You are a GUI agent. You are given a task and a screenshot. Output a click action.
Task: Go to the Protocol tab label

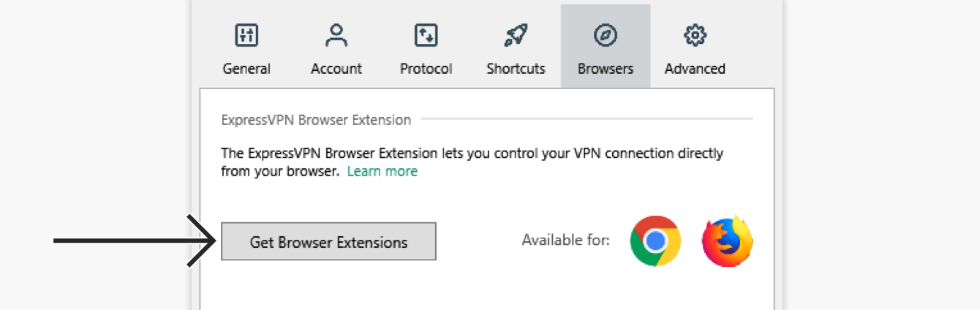pos(426,69)
